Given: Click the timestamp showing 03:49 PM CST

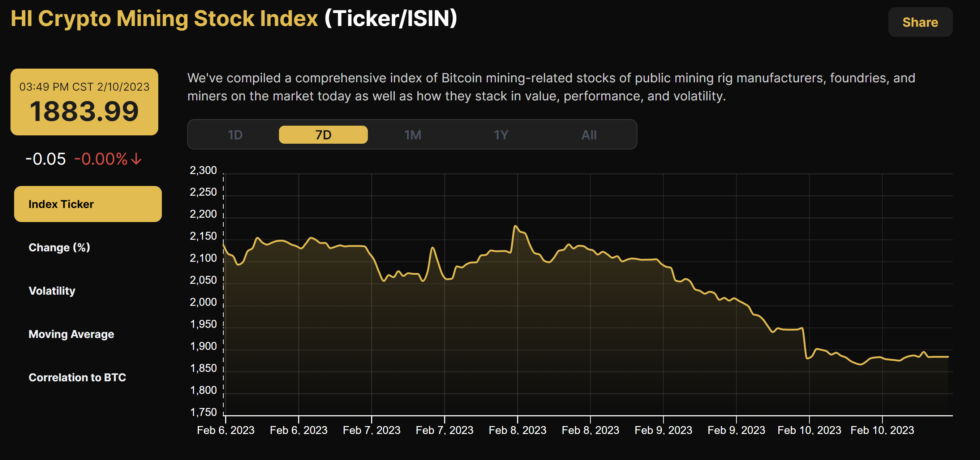Looking at the screenshot, I should 84,87.
